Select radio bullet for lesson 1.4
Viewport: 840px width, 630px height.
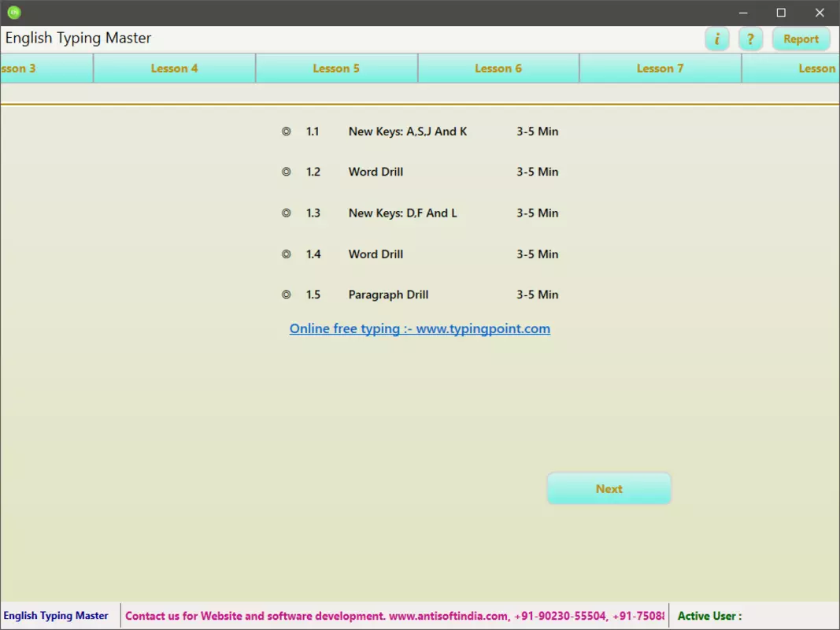287,254
